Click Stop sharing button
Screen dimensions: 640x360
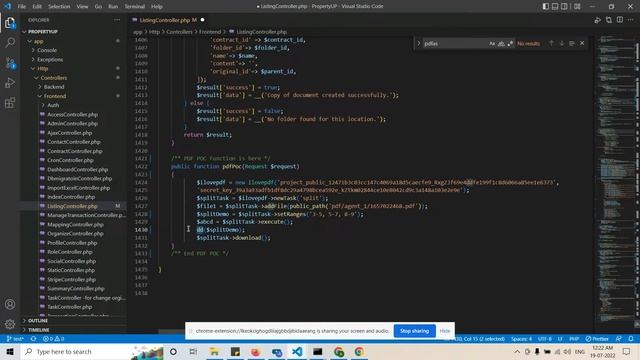(414, 331)
